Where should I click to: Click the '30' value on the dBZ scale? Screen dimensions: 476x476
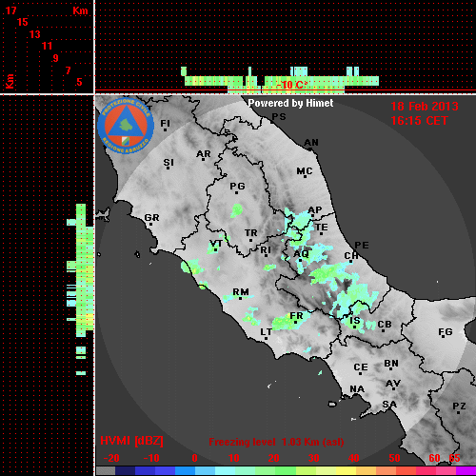[x=313, y=458]
